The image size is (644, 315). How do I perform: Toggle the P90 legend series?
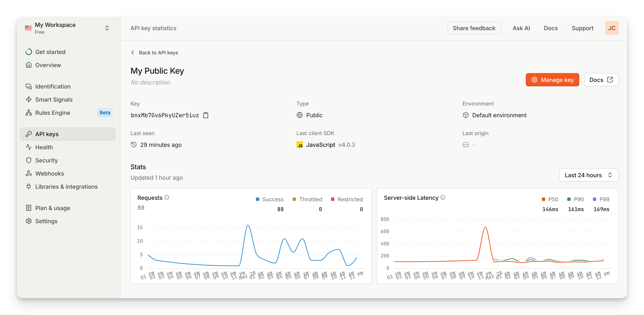click(x=575, y=199)
